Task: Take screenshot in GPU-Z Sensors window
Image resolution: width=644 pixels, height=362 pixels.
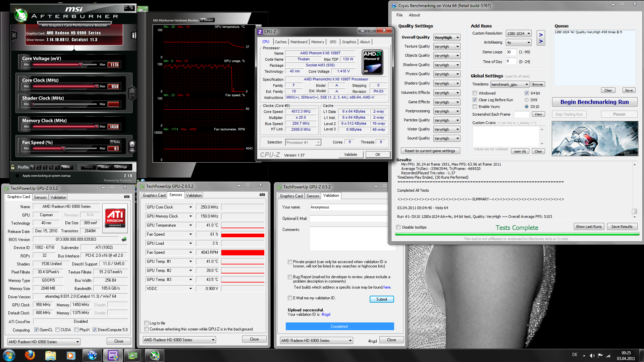Action: 262,195
